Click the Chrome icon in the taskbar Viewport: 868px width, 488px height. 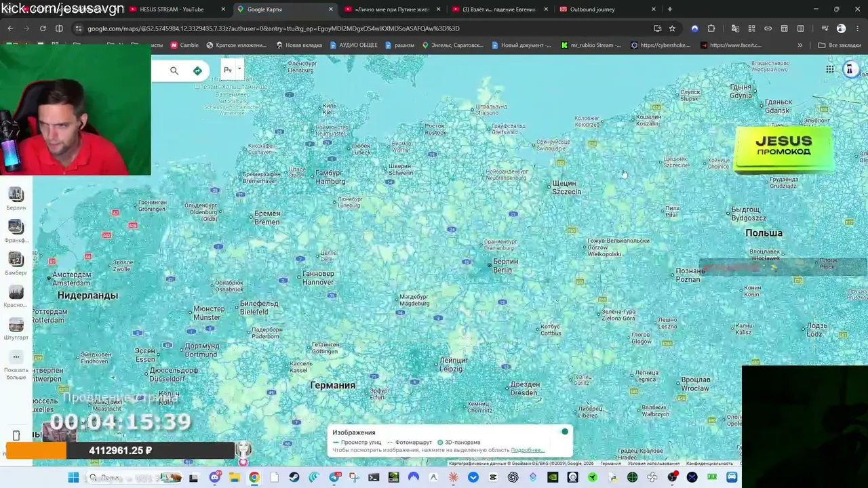pyautogui.click(x=254, y=477)
